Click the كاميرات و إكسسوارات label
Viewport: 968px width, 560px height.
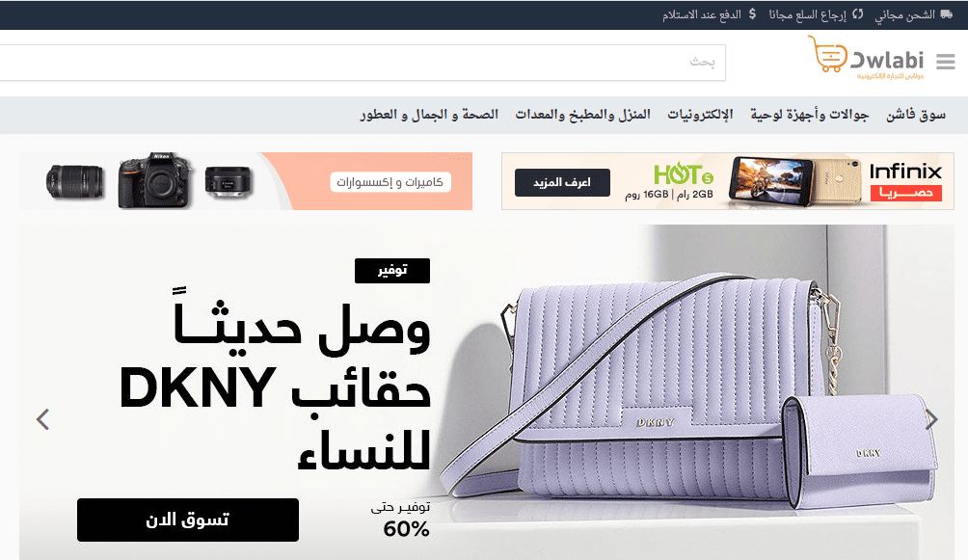[390, 182]
